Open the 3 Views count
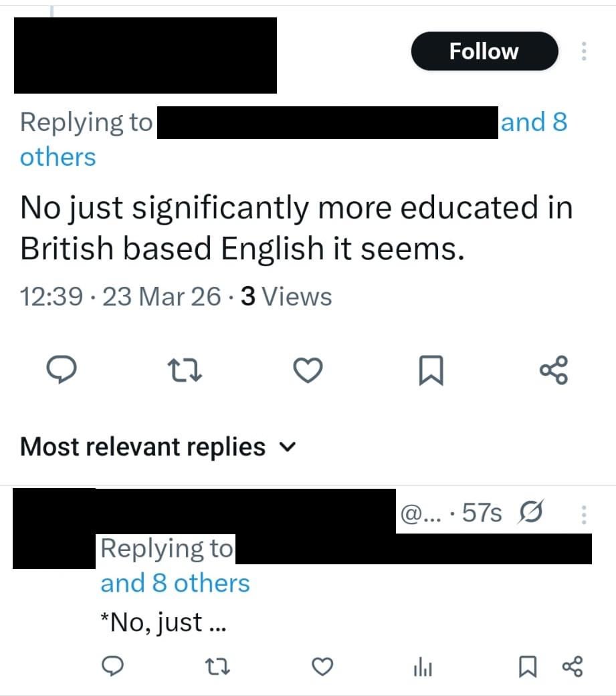The image size is (616, 696). coord(286,296)
